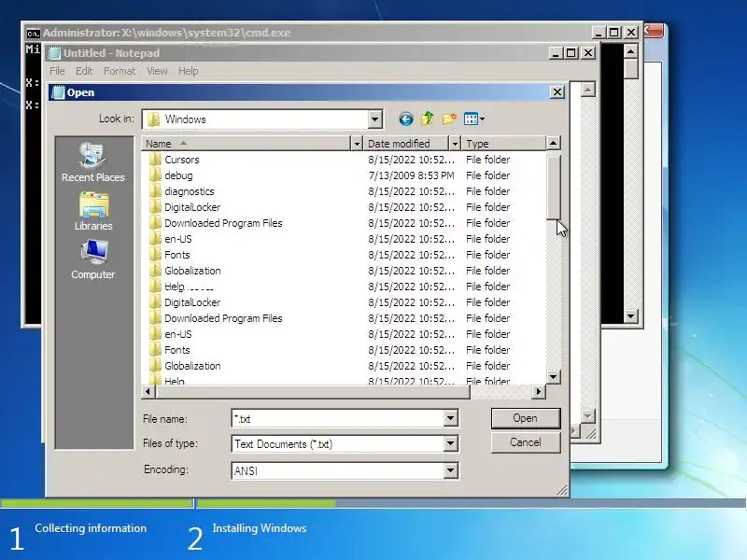The image size is (747, 560).
Task: Click the date in the Cursors row
Action: [x=411, y=160]
